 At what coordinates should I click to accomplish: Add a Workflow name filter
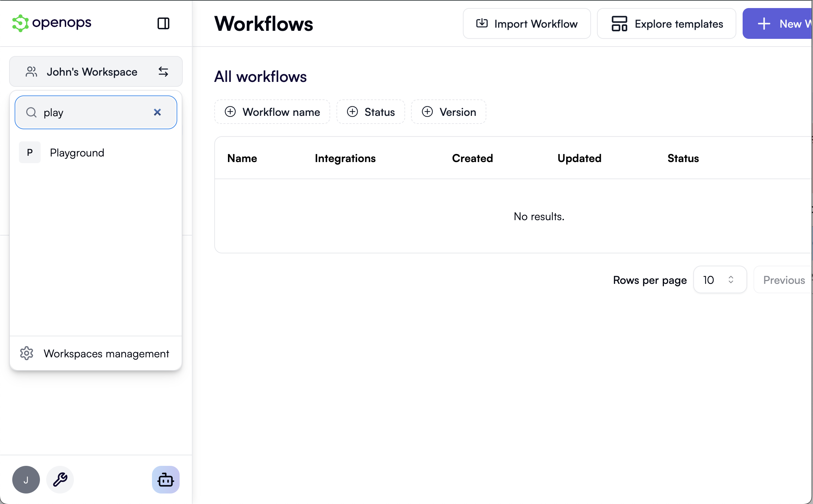coord(272,112)
